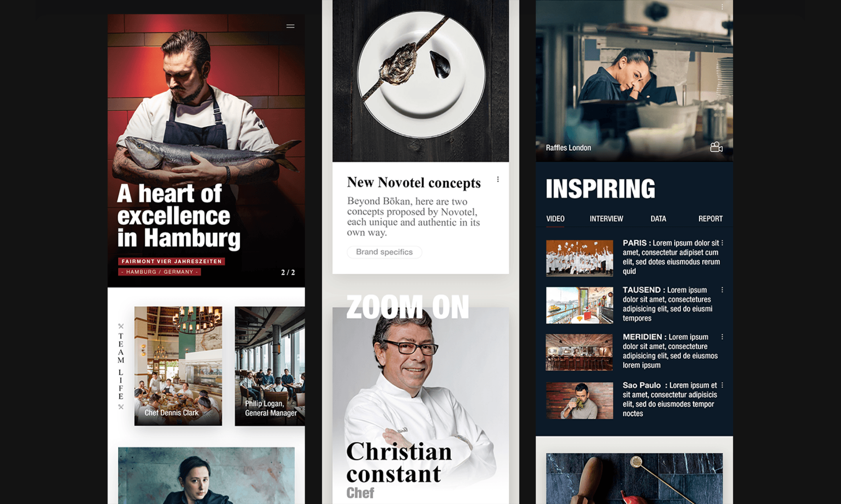Viewport: 841px width, 504px height.
Task: Click the Hamburg / Germany location tag
Action: coord(159,272)
